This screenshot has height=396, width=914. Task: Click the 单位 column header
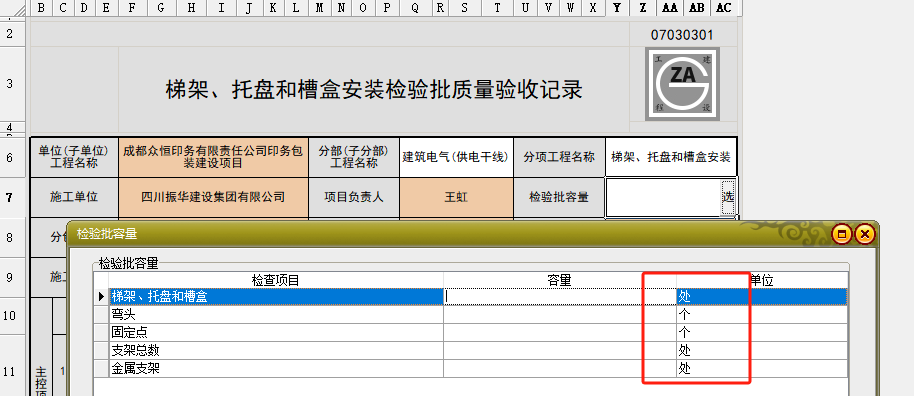click(762, 280)
